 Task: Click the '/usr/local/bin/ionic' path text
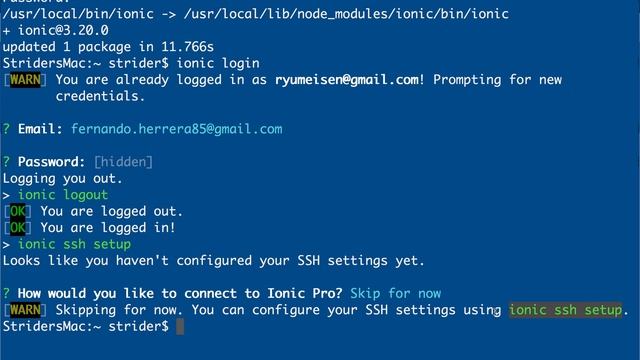click(x=78, y=14)
